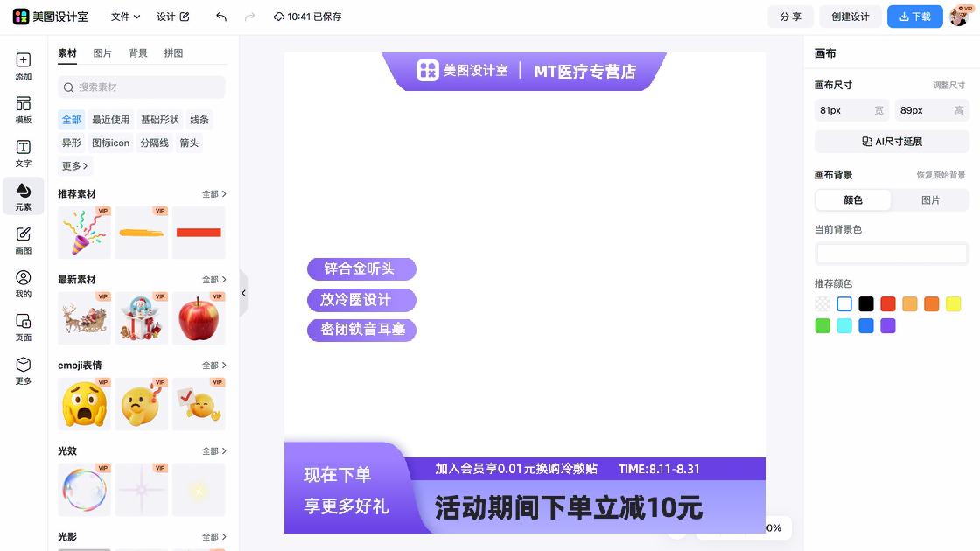
Task: Focus the 搜索素材 search field
Action: tap(142, 87)
